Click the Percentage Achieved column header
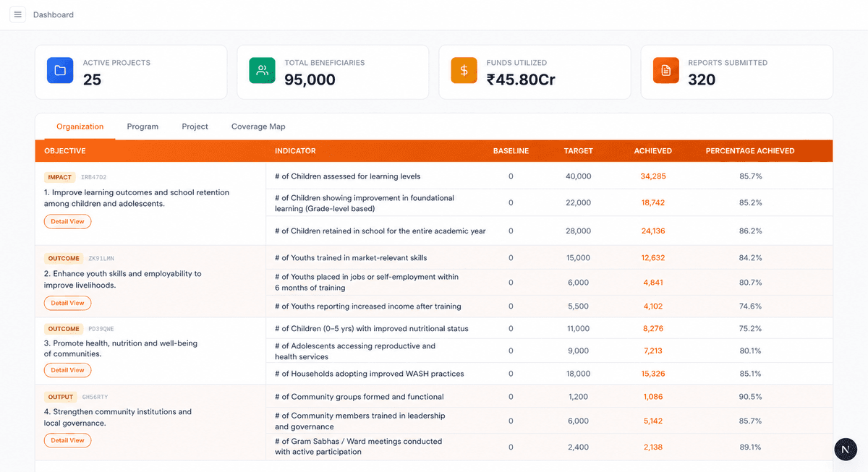This screenshot has height=472, width=868. 750,151
